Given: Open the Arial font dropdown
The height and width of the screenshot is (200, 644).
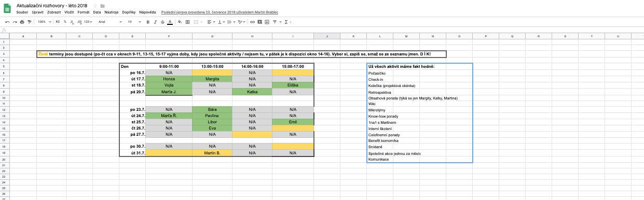Looking at the screenshot, I should (x=110, y=22).
